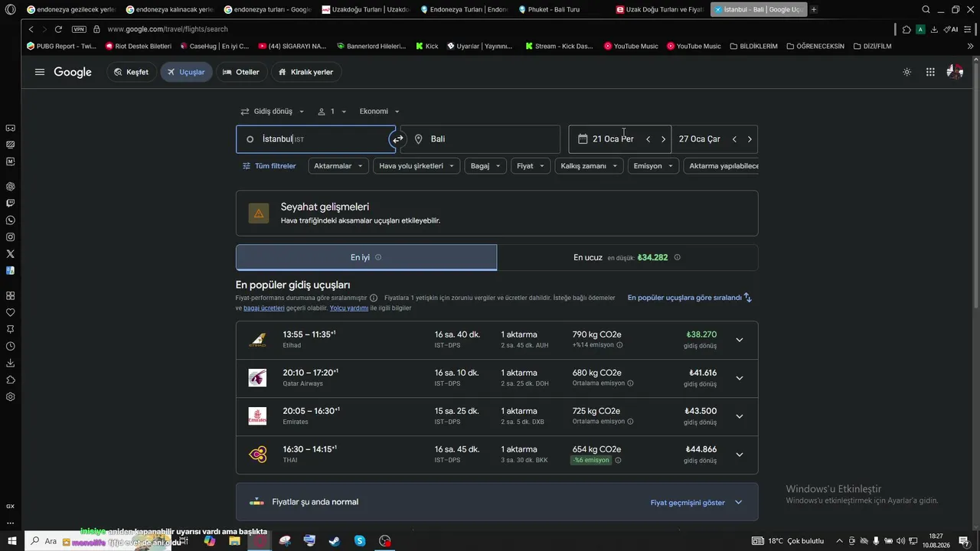Viewport: 980px width, 551px height.
Task: Select next day for departure date 21 Oca
Action: (x=663, y=139)
